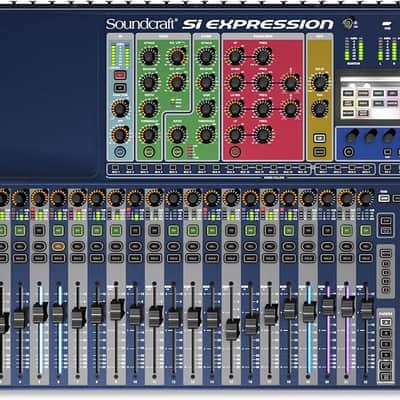The width and height of the screenshot is (400, 400).
Task: Click the EQ HF frequency knob
Action: 263,56
